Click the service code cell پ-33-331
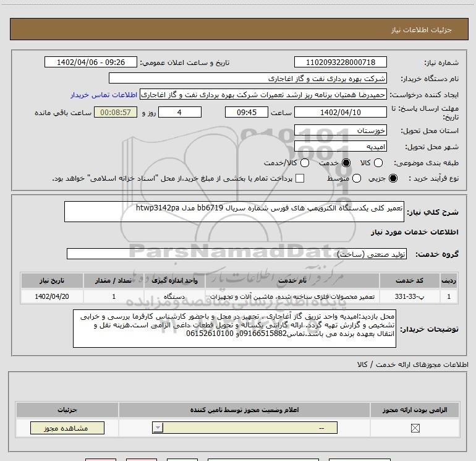This screenshot has width=476, height=461. point(409,296)
